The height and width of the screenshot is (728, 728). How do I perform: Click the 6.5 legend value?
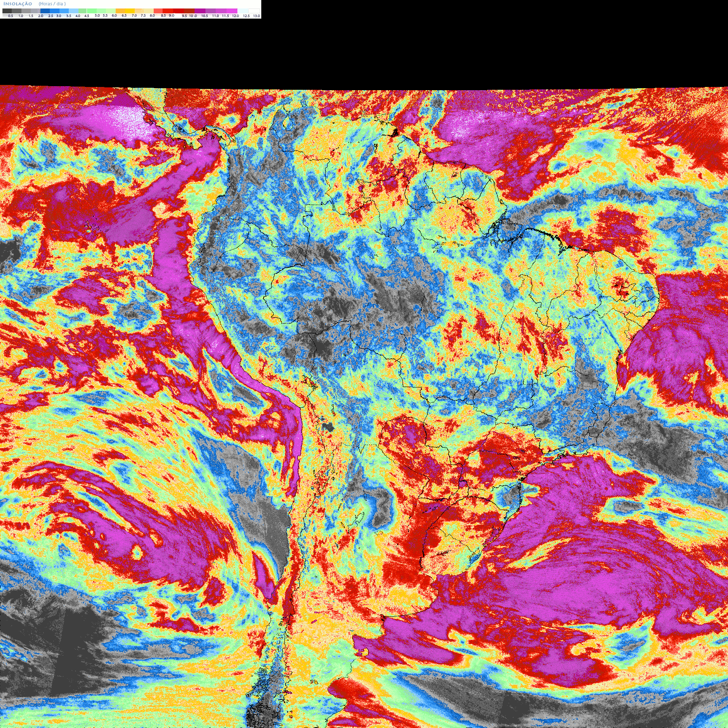[124, 15]
